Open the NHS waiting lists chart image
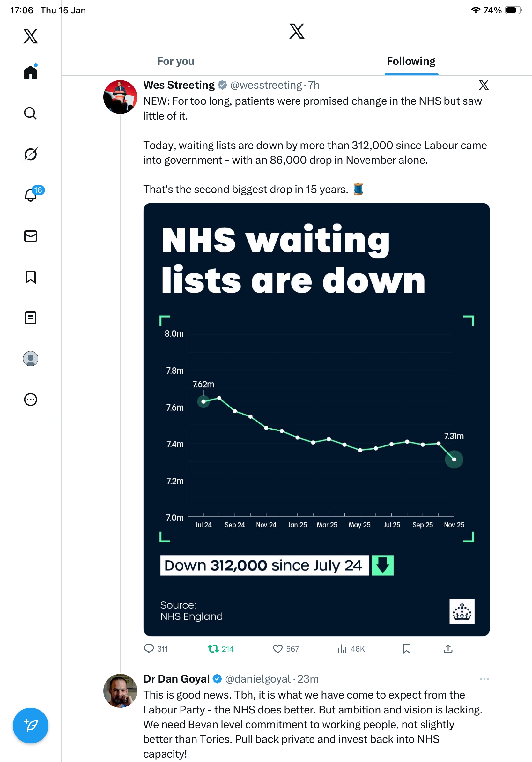This screenshot has height=762, width=532. 316,419
